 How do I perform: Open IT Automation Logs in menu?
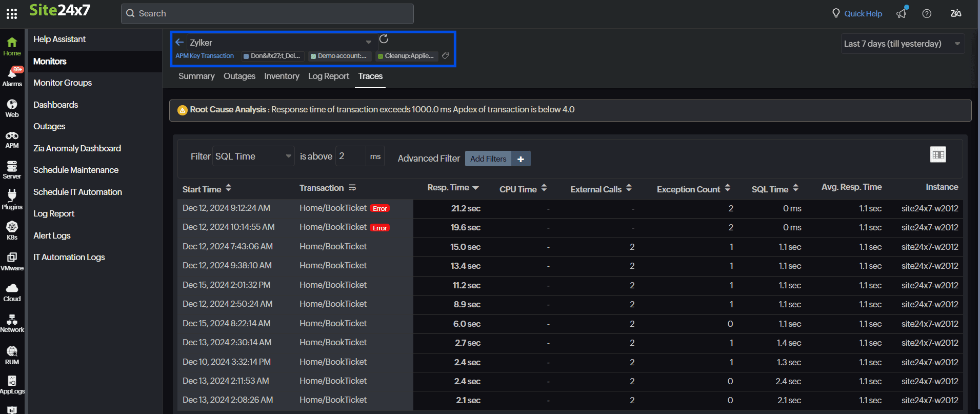click(x=69, y=257)
